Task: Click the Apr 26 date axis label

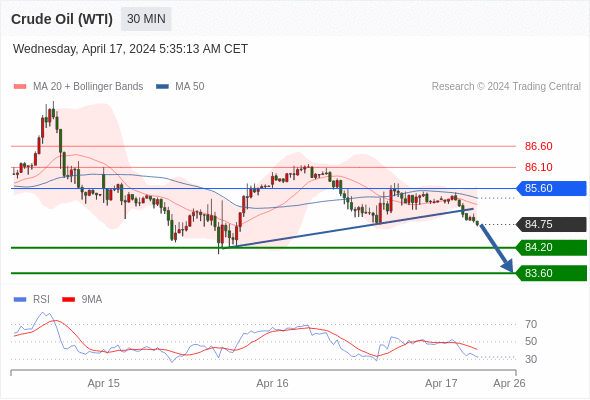Action: [509, 383]
